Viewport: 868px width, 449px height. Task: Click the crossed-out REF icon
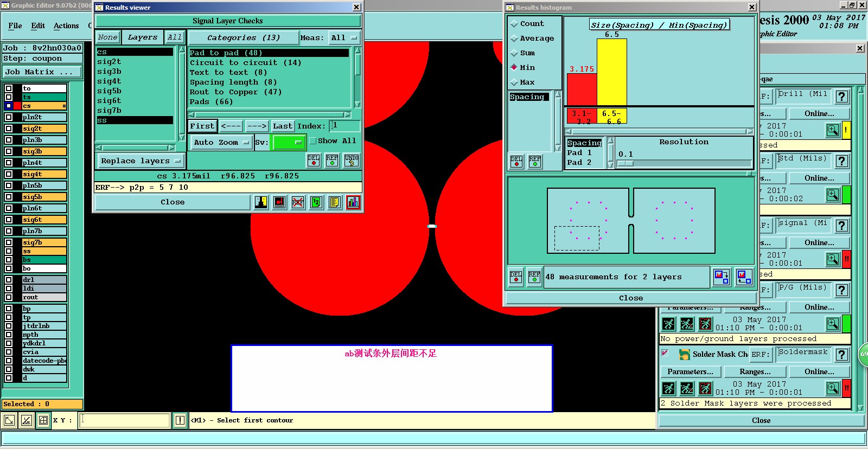(298, 202)
